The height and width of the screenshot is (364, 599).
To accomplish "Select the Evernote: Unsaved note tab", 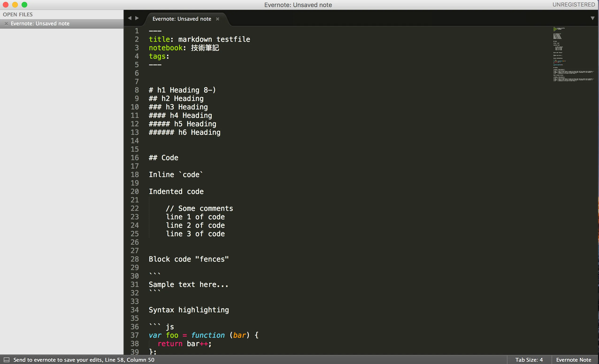I will tap(182, 19).
